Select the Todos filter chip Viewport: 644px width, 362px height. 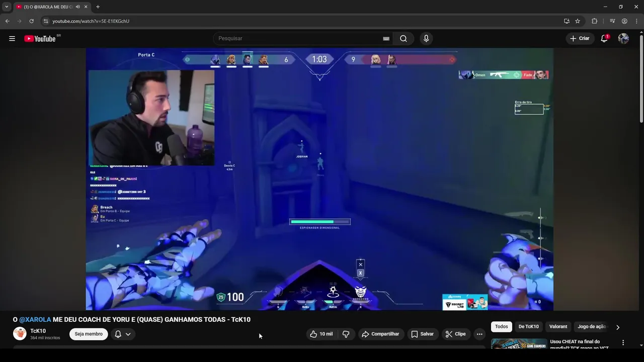pos(502,327)
